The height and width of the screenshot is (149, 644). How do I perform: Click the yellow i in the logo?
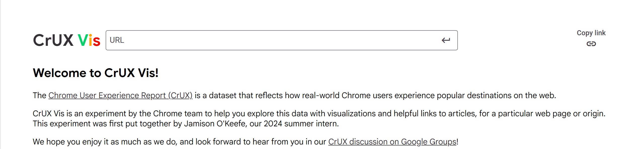[90, 40]
